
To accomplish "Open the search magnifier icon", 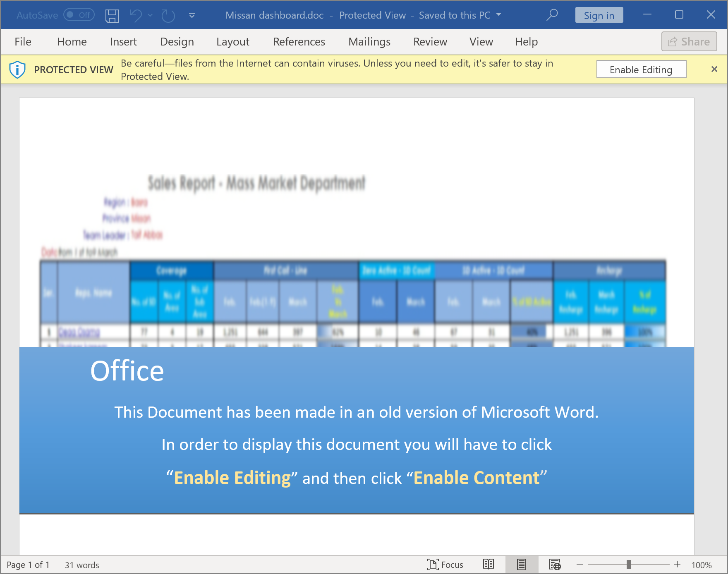I will coord(552,15).
